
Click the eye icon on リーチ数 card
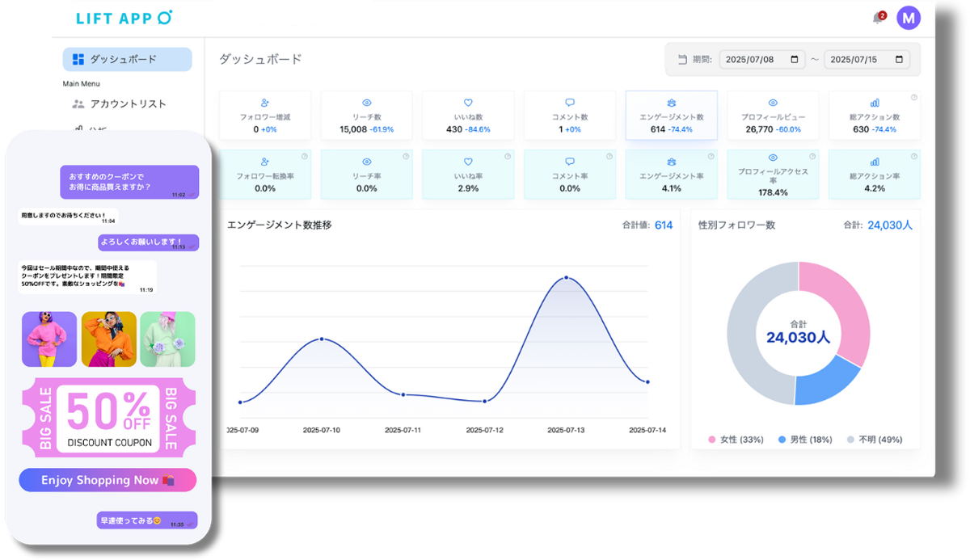[x=366, y=102]
